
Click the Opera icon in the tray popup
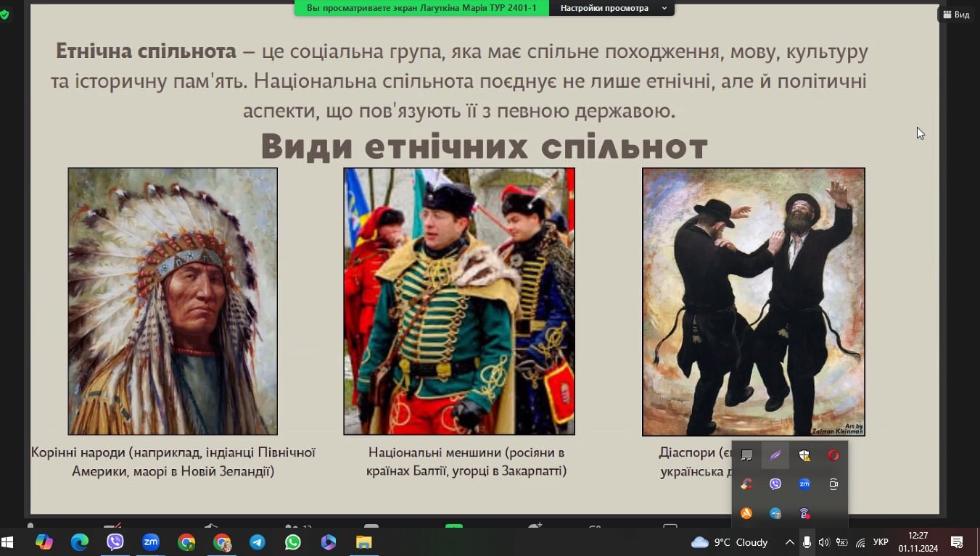pos(833,455)
